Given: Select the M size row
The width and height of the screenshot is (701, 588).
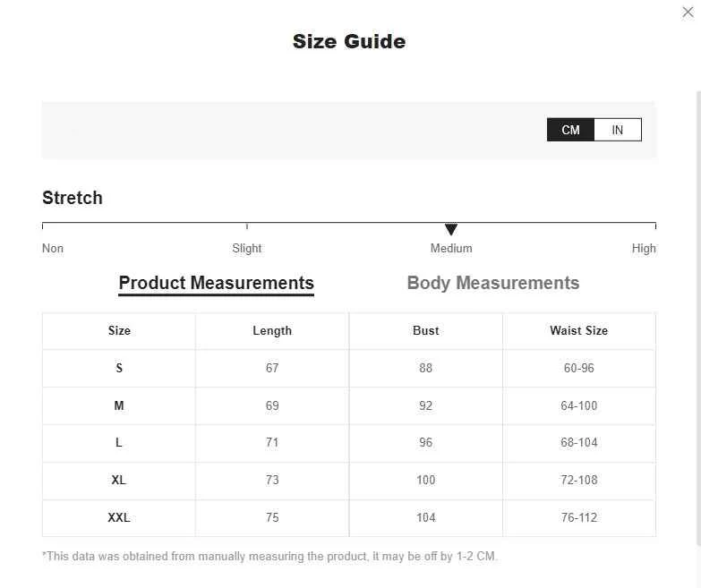Looking at the screenshot, I should pyautogui.click(x=349, y=405).
